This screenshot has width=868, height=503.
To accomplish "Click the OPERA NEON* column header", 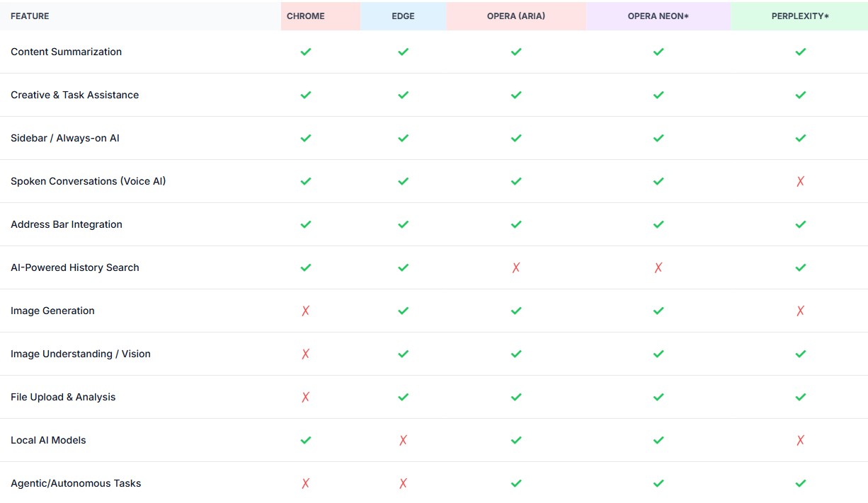I will coord(658,16).
